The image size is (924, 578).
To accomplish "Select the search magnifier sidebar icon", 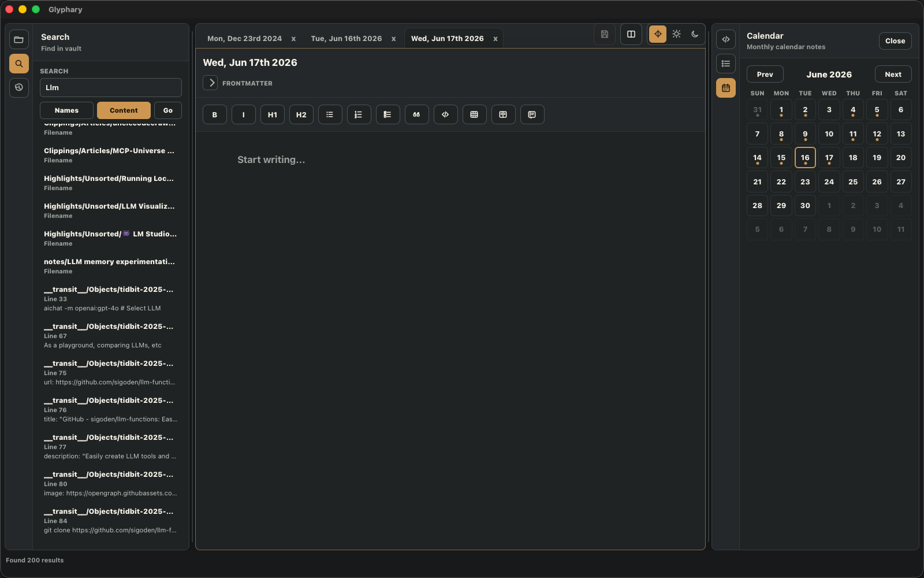I will coord(19,64).
